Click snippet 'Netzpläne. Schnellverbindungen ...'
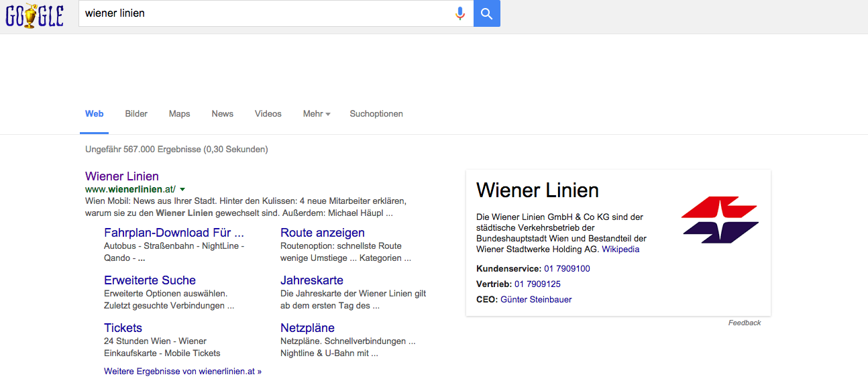 (x=347, y=341)
